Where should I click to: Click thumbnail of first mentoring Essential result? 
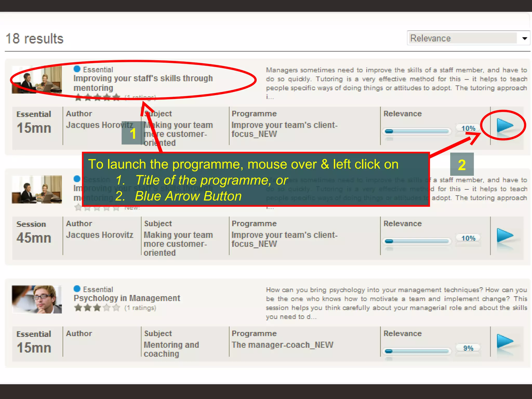pos(37,80)
